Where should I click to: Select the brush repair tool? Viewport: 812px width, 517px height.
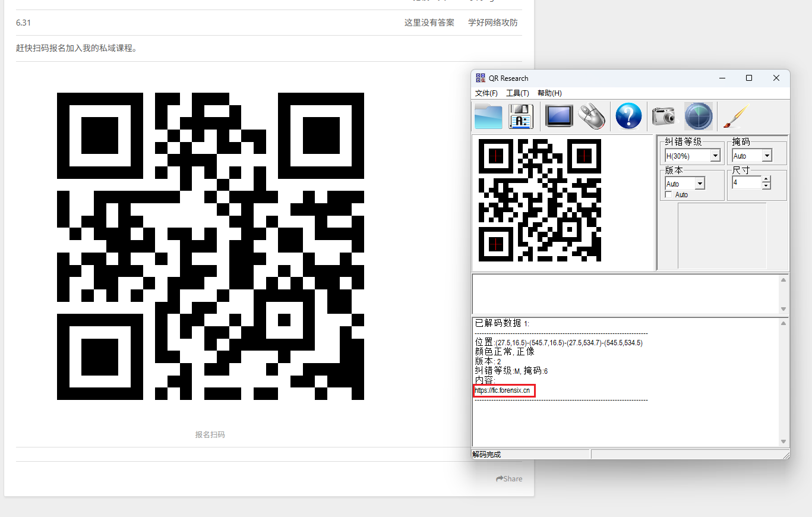[x=735, y=116]
